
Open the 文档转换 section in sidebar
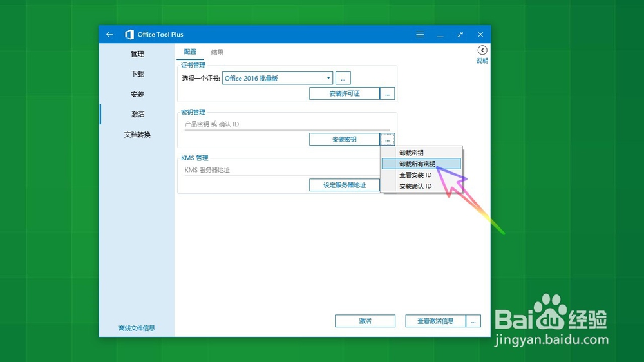coord(137,135)
